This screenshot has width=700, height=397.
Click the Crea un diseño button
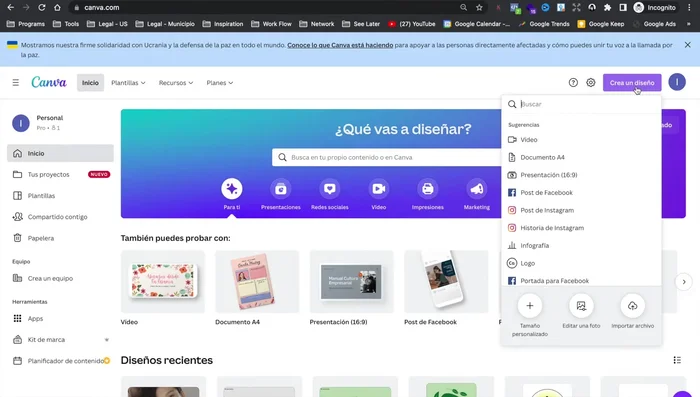click(x=632, y=83)
